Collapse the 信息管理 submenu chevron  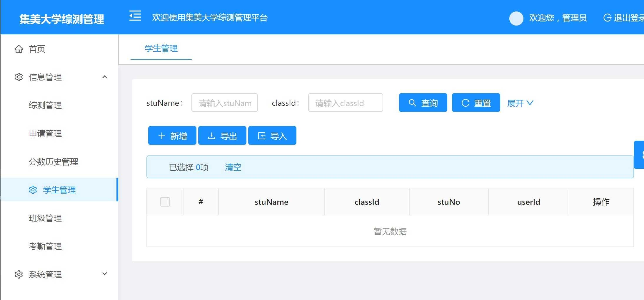(105, 77)
